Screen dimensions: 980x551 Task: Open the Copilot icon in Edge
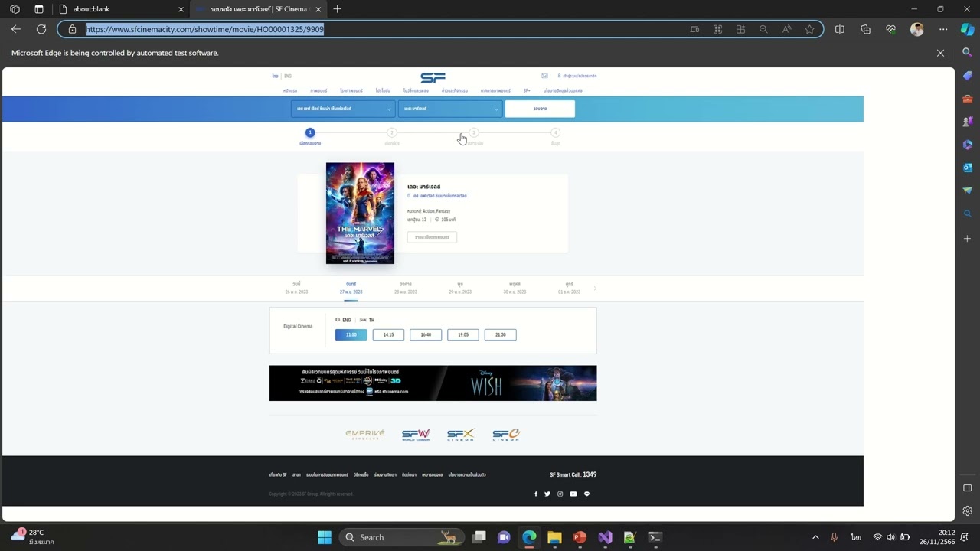(x=967, y=29)
